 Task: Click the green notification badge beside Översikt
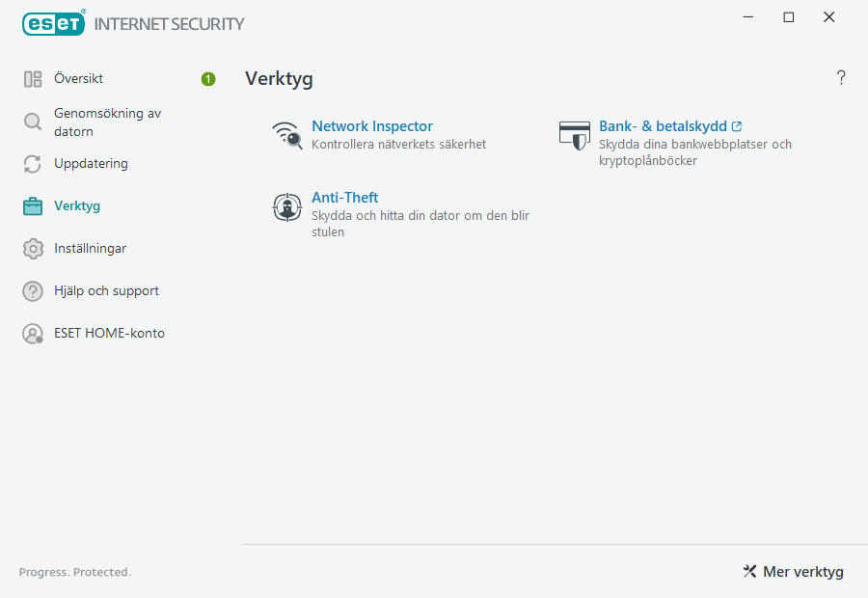click(207, 79)
